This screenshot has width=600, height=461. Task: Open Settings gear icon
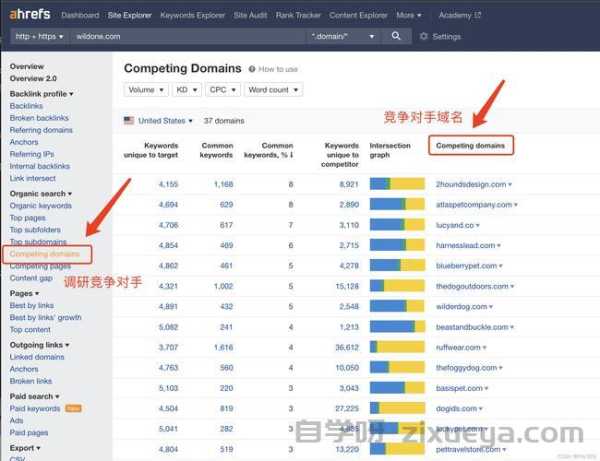(x=423, y=36)
